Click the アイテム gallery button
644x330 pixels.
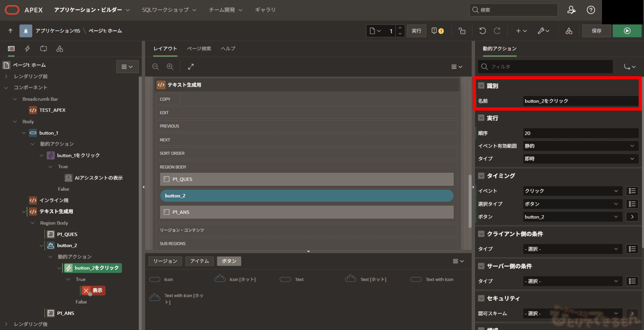click(199, 261)
